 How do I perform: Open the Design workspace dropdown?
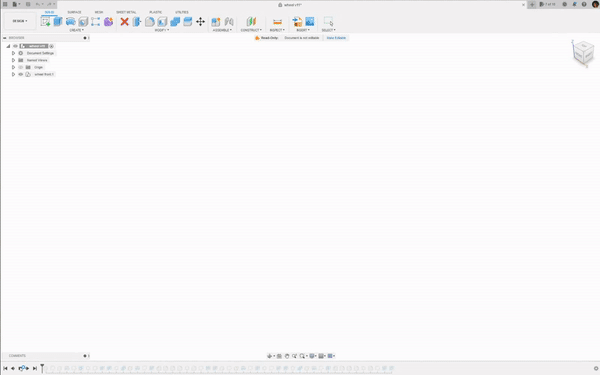(20, 21)
